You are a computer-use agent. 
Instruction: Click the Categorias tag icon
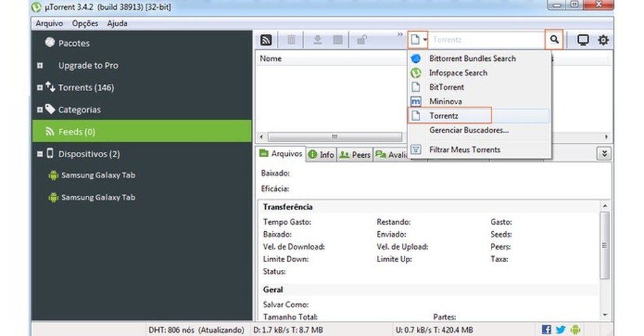point(50,109)
